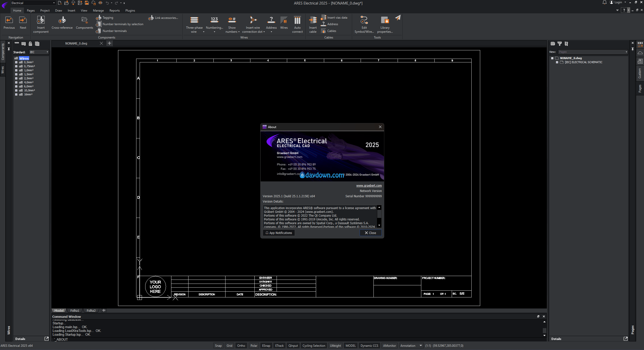The image size is (644, 350).
Task: Open Library properties tool
Action: [385, 24]
